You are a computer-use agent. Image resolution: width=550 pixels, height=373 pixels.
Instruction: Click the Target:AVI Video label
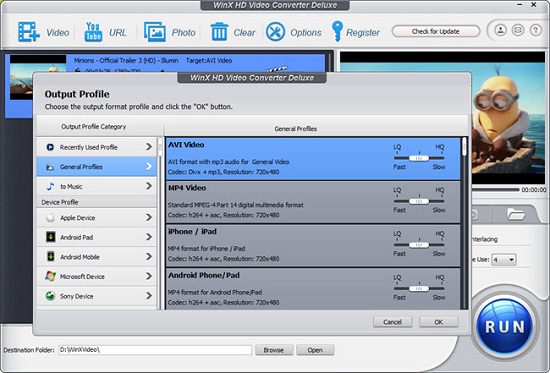pos(209,60)
